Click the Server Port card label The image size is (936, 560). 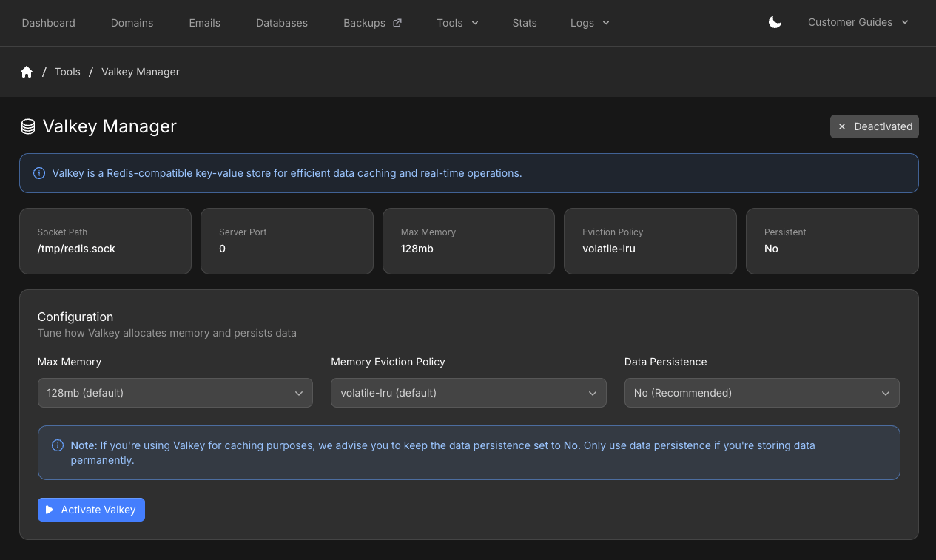coord(243,232)
